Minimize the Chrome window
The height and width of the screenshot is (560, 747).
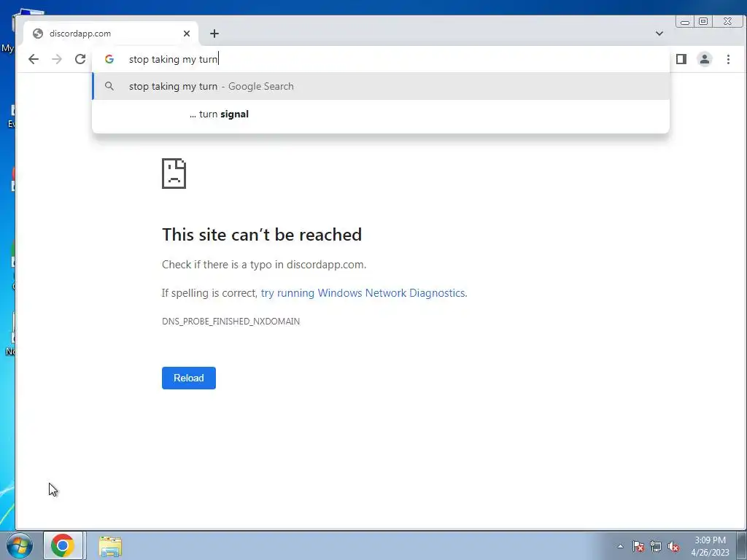[x=685, y=21]
